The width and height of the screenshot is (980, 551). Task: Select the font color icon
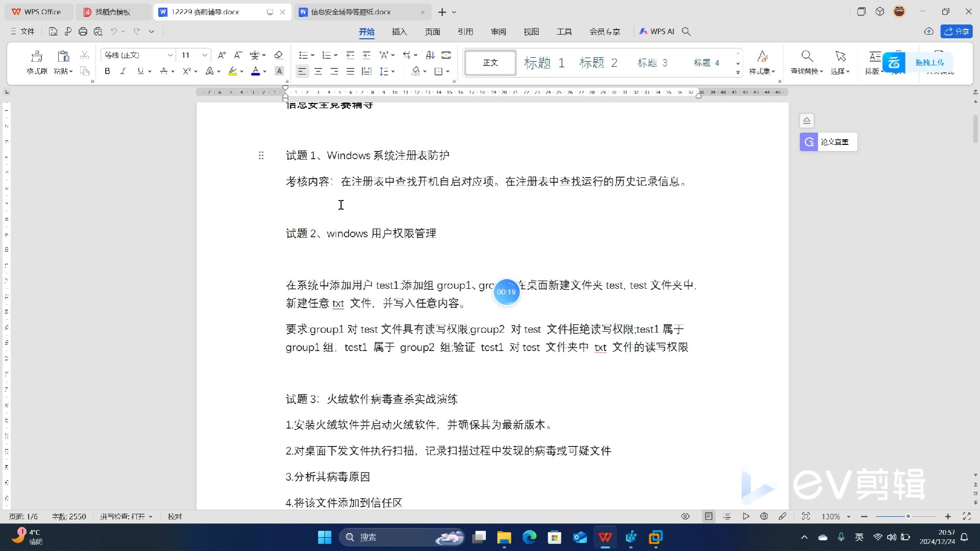pos(256,71)
